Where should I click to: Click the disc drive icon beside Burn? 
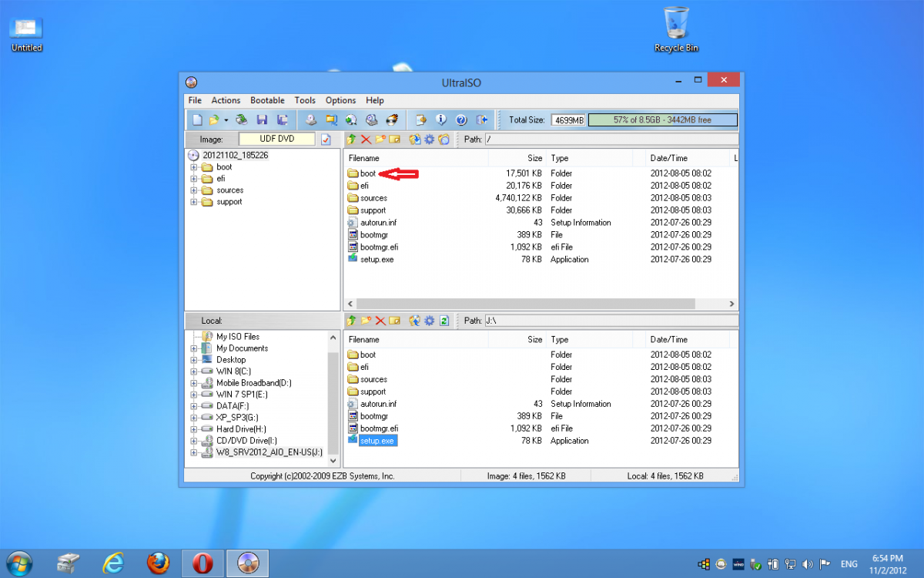click(x=371, y=119)
